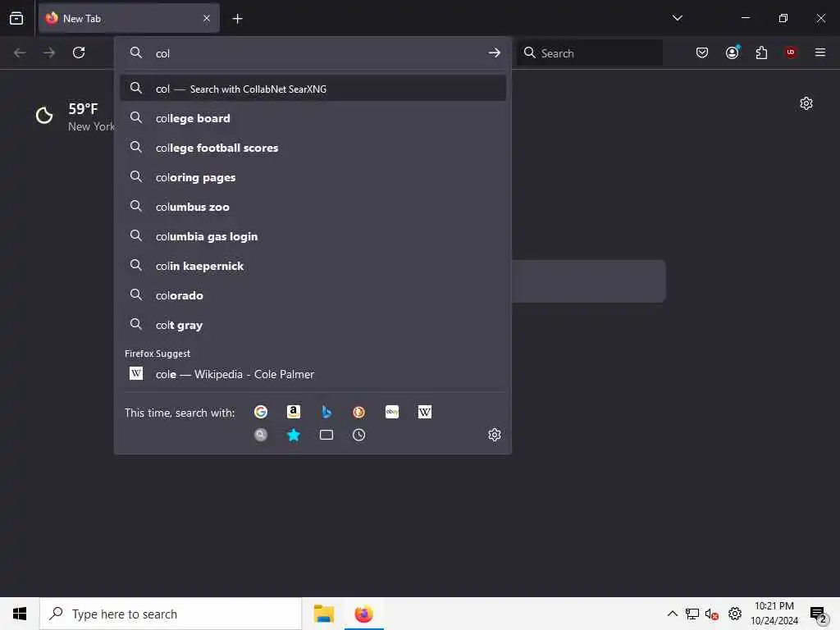Open the Windows Start menu
This screenshot has width=840, height=630.
pyautogui.click(x=20, y=614)
